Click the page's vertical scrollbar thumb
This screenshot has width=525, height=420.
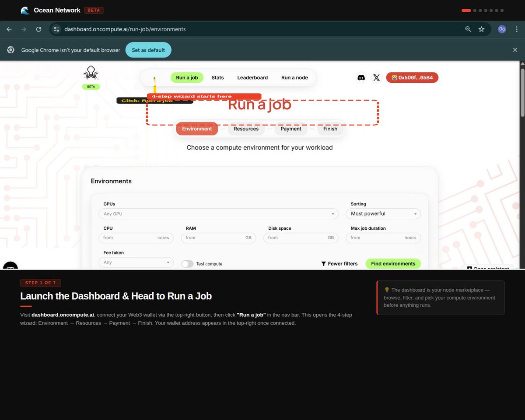[x=522, y=92]
